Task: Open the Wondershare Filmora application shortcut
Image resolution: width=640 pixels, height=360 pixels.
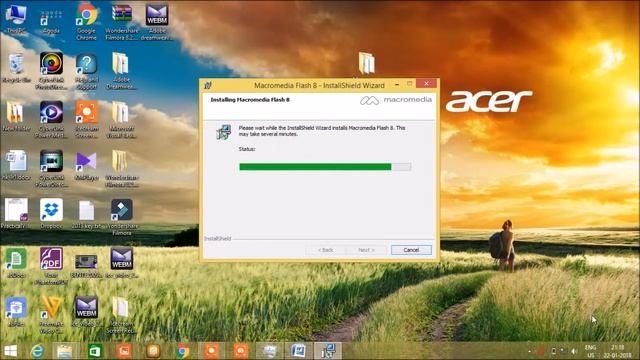Action: tap(122, 217)
